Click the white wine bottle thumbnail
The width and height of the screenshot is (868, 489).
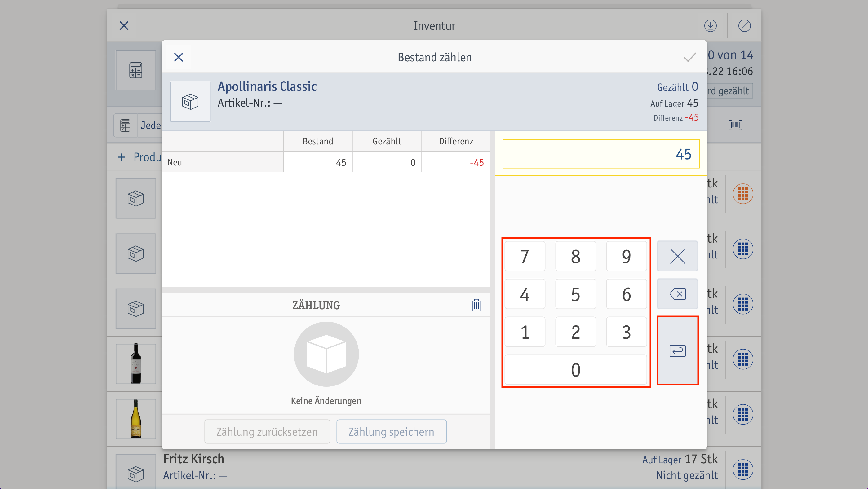[x=136, y=419]
